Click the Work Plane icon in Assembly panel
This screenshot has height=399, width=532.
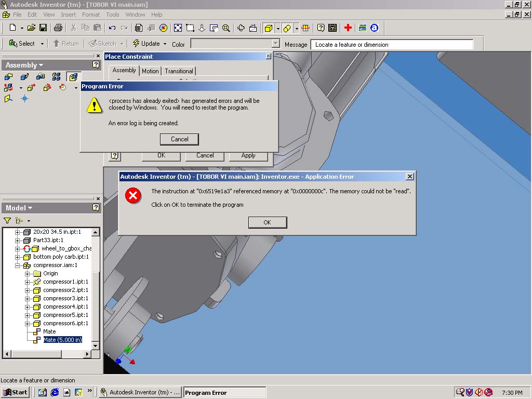pyautogui.click(x=8, y=99)
